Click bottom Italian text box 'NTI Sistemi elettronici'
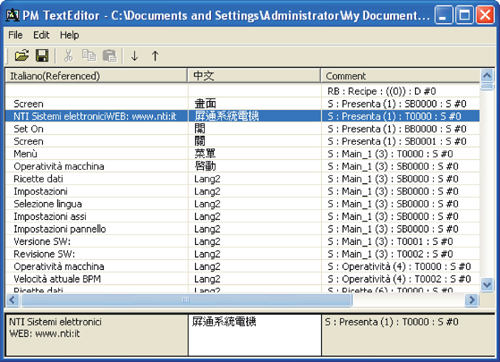The width and height of the screenshot is (500, 362). (x=96, y=335)
